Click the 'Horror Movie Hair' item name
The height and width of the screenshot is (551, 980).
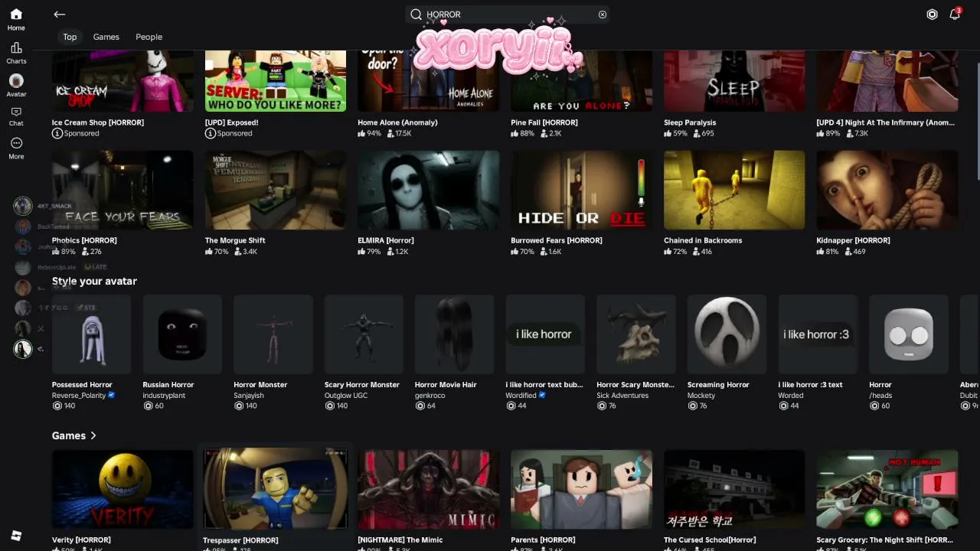(446, 385)
